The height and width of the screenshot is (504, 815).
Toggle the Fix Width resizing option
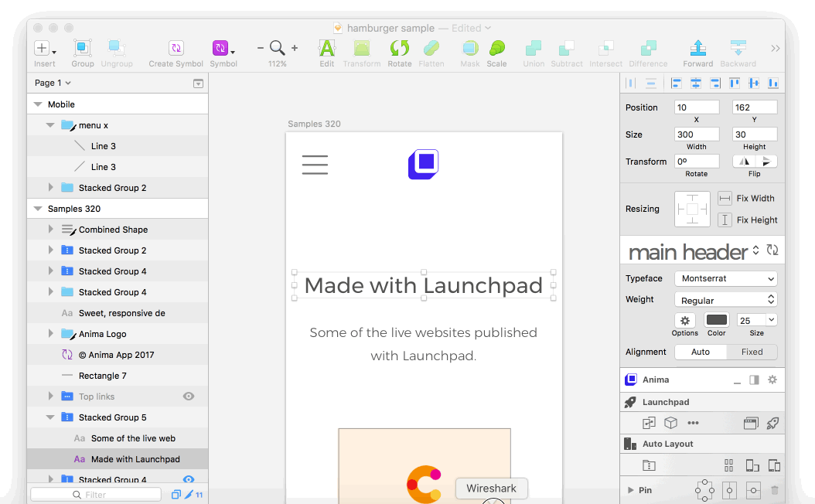[x=725, y=199]
